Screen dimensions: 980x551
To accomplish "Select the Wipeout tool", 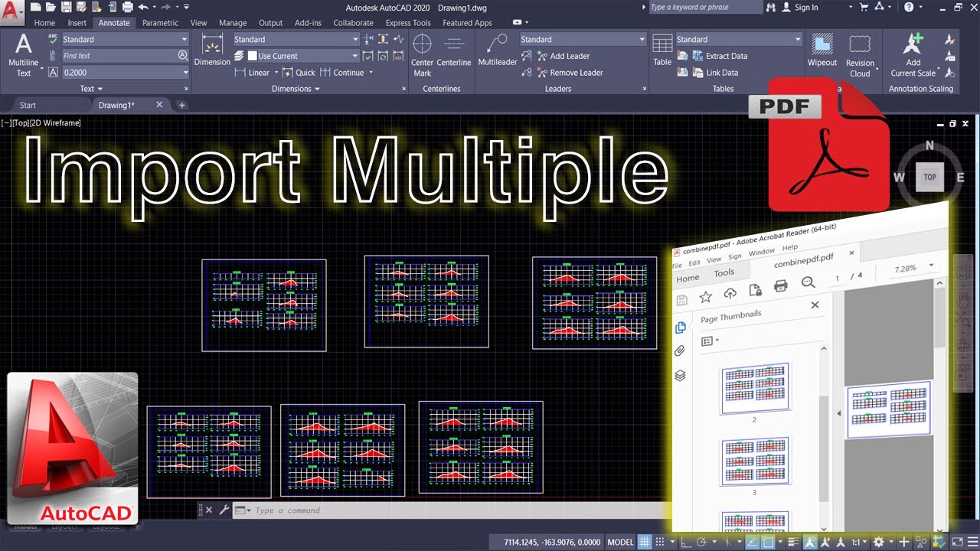I will [822, 51].
